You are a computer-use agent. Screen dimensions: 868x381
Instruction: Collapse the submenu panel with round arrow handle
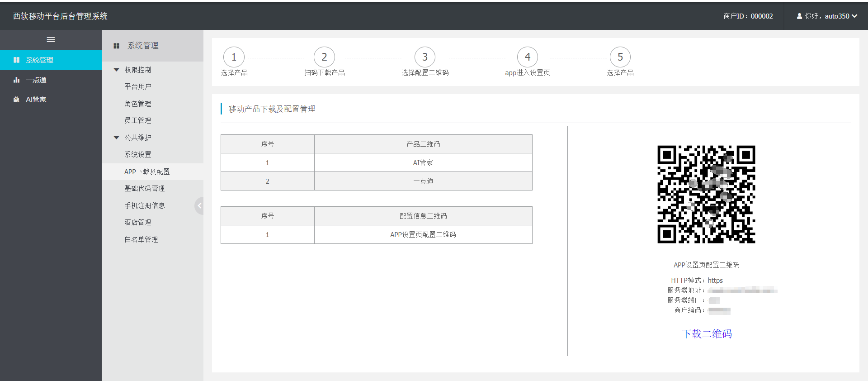point(199,206)
